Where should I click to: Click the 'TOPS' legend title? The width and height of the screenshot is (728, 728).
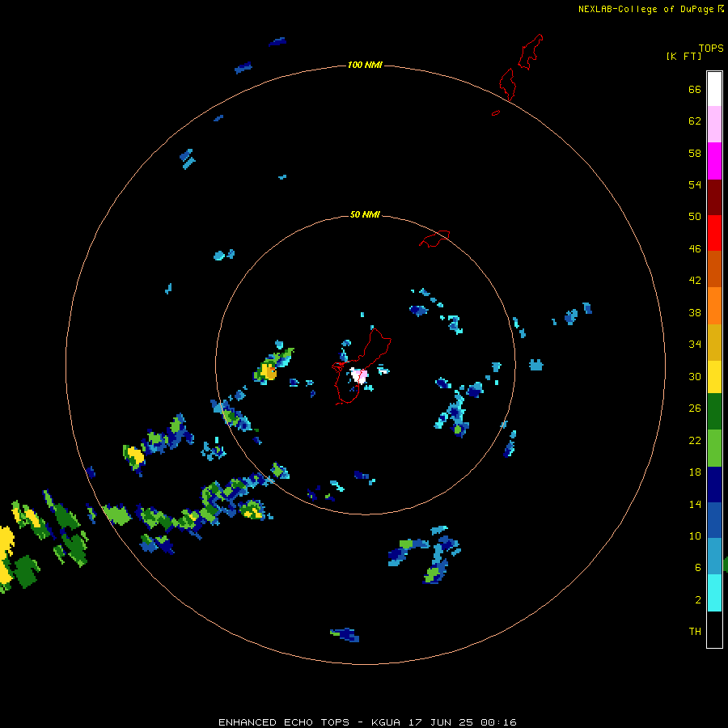tap(711, 48)
